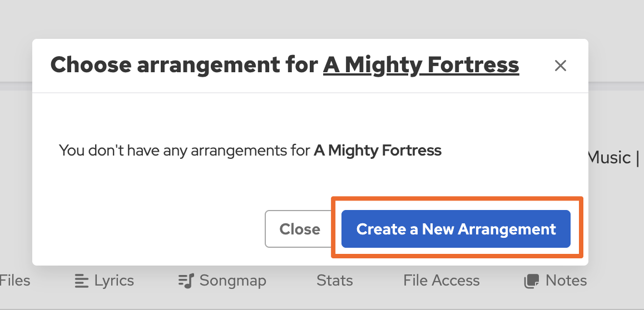Image resolution: width=644 pixels, height=310 pixels.
Task: Click bold A Mighty Fortress in the message
Action: point(378,150)
